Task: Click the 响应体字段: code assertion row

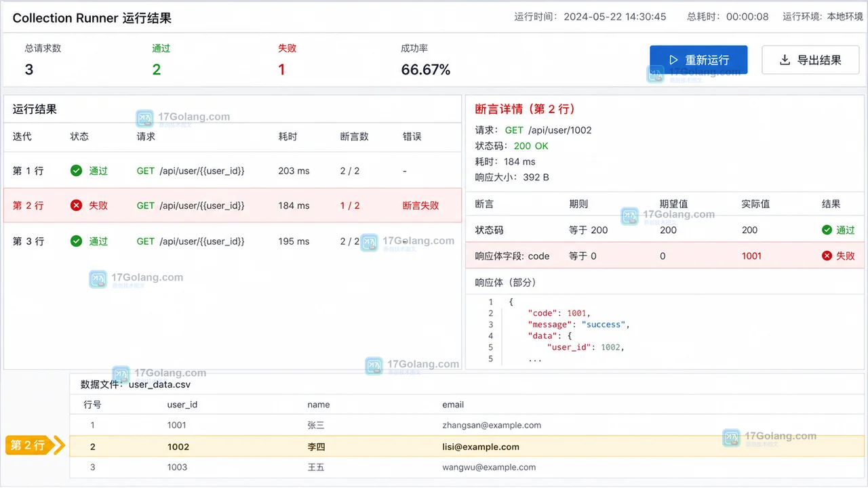Action: coord(665,256)
